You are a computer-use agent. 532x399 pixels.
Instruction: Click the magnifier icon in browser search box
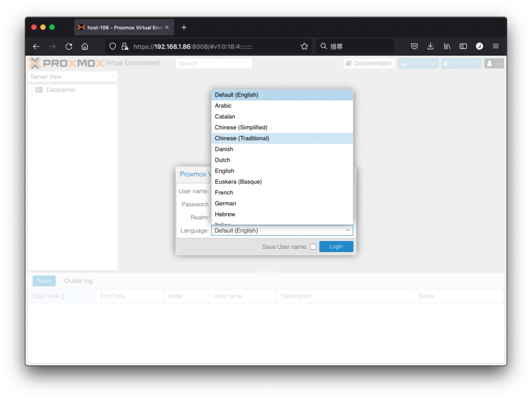[x=324, y=46]
